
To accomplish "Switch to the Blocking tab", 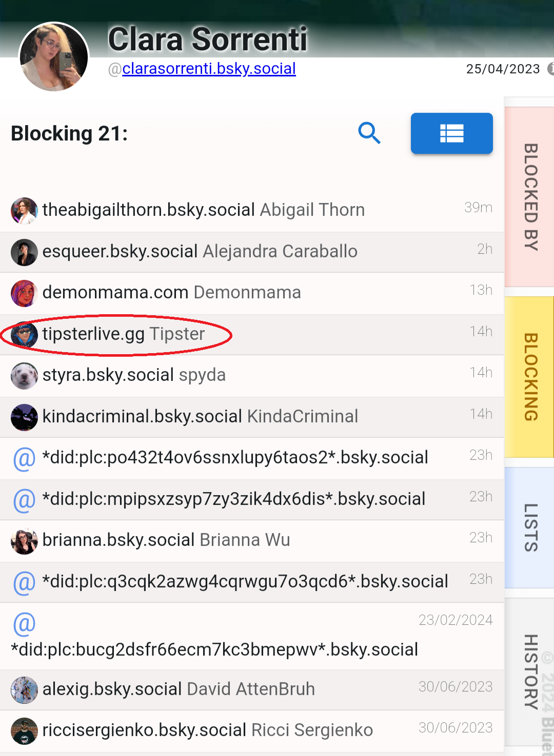I will (x=530, y=377).
